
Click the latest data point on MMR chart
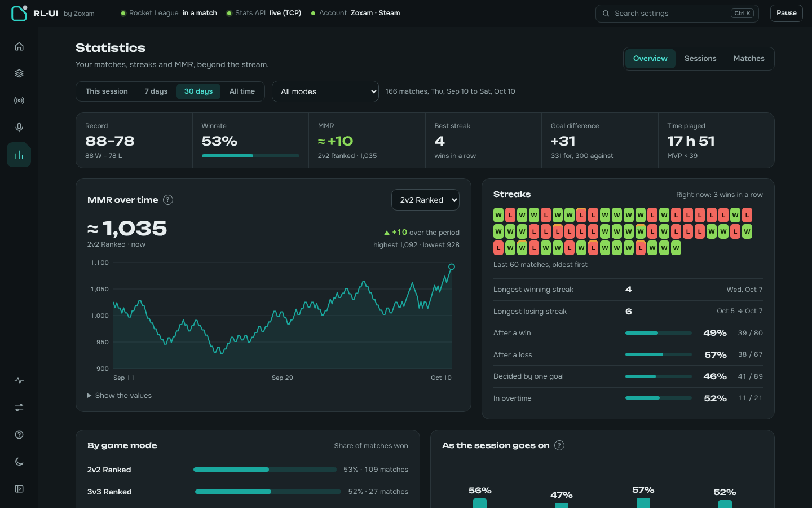[451, 267]
